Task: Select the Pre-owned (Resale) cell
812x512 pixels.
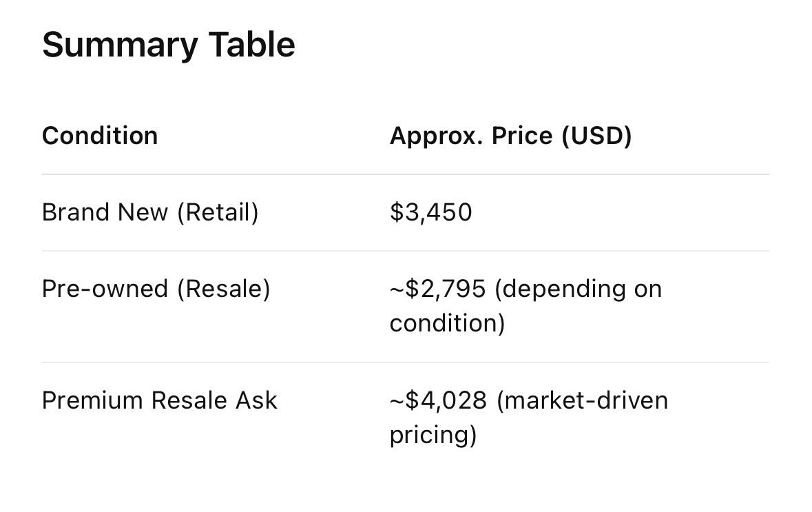Action: 156,289
